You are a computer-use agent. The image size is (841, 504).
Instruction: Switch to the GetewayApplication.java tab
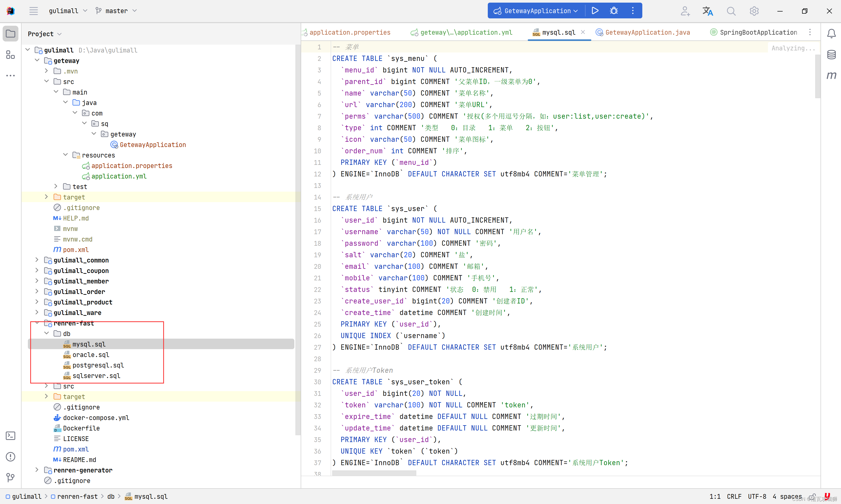click(x=647, y=32)
